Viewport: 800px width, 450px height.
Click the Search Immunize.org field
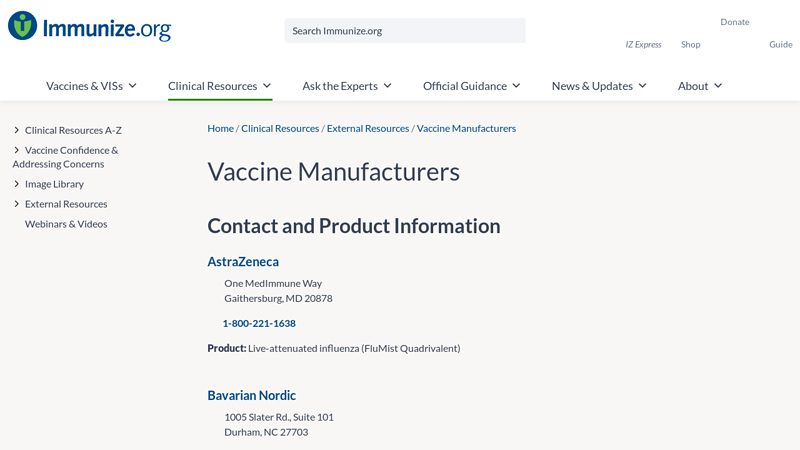point(405,31)
